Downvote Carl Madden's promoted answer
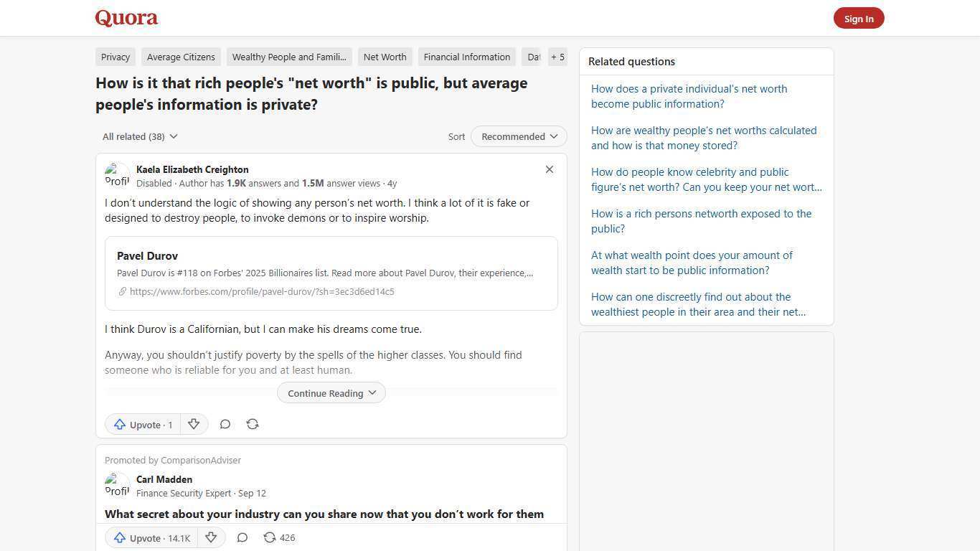 [x=211, y=537]
